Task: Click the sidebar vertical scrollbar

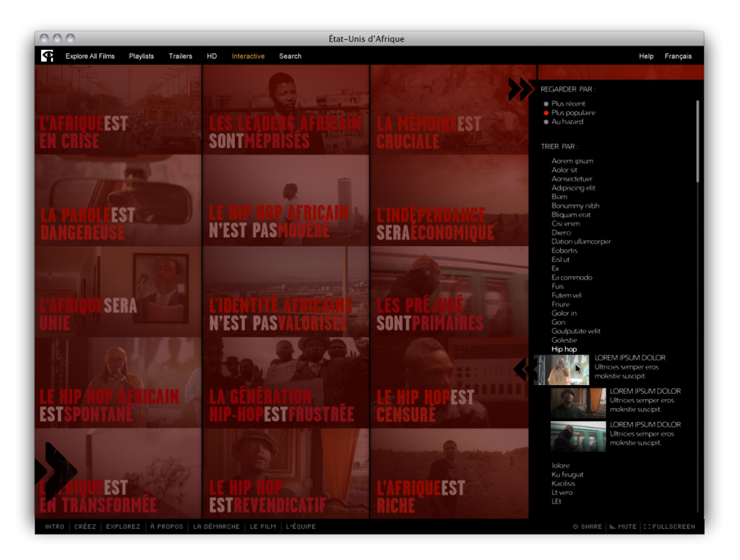Action: click(x=697, y=141)
